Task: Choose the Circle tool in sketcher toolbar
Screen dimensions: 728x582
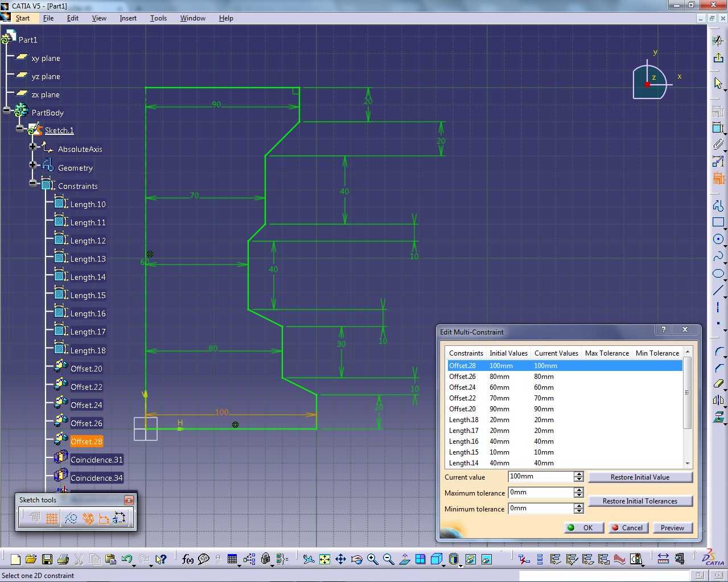Action: tap(718, 240)
